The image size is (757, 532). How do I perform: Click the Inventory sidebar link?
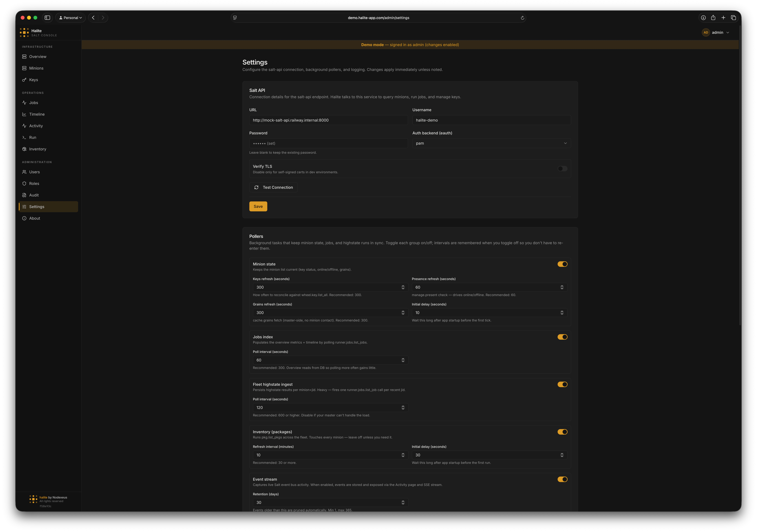point(48,149)
